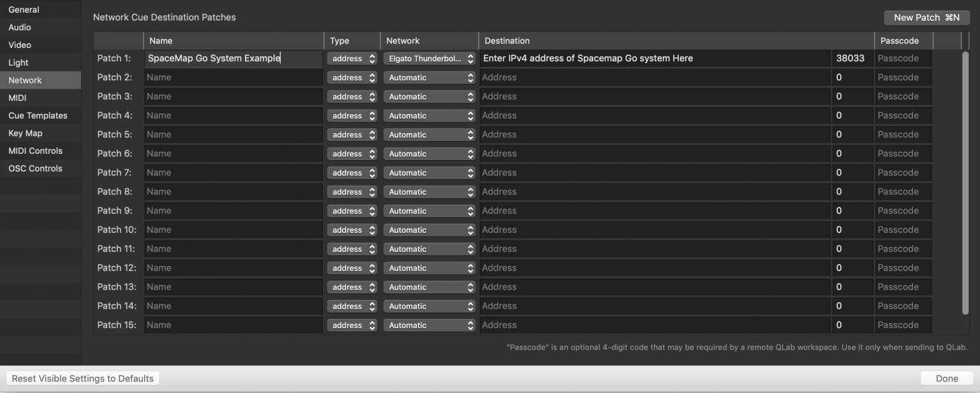This screenshot has width=980, height=393.
Task: Click the patches table vertical scrollbar
Action: click(x=965, y=182)
